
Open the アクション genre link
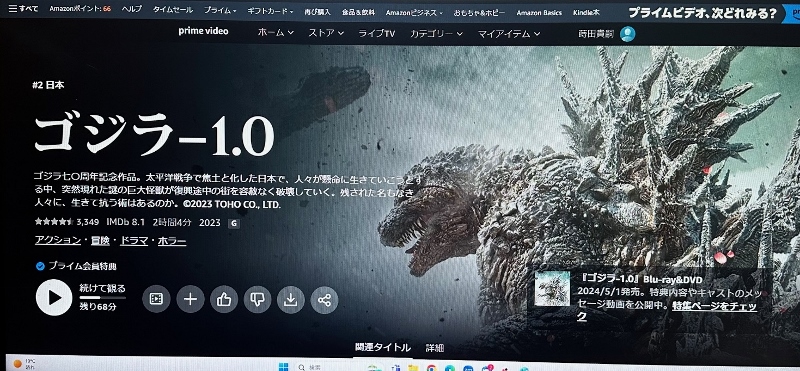[x=58, y=240]
